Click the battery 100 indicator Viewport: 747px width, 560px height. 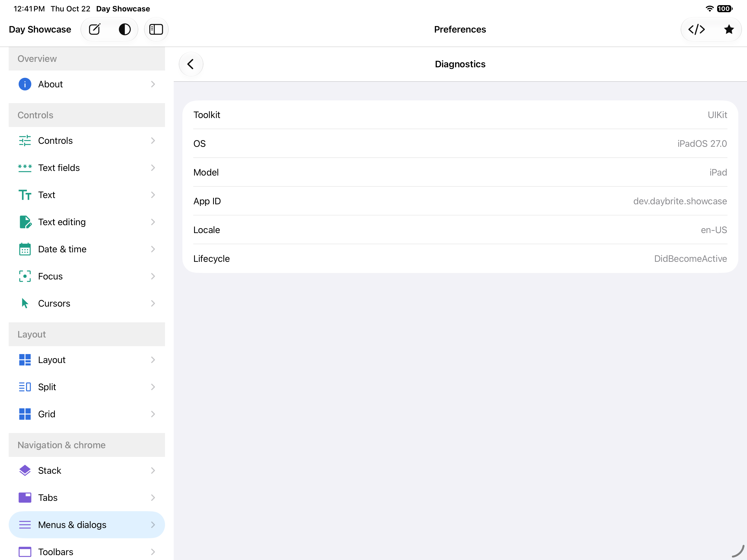725,8
